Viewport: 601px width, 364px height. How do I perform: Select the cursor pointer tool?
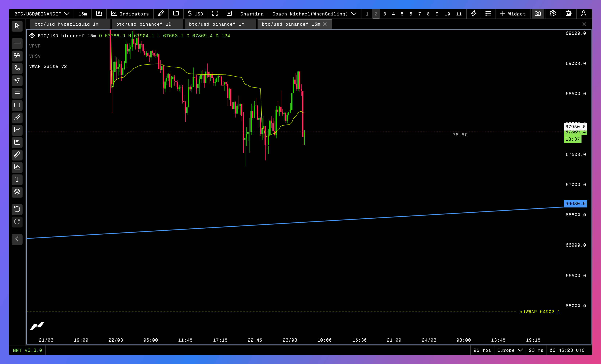point(17,26)
